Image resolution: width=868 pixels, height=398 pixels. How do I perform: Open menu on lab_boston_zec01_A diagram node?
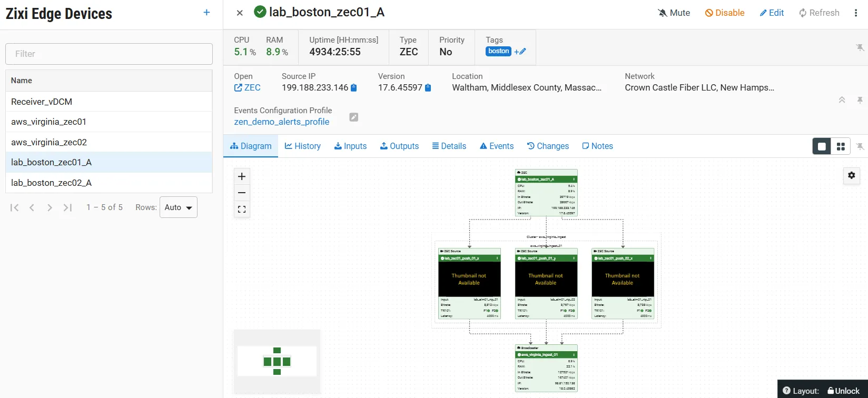(x=574, y=180)
